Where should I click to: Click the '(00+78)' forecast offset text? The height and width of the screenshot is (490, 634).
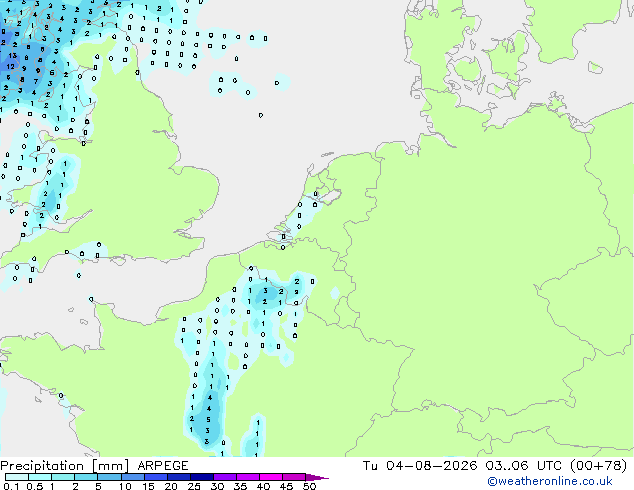pos(599,466)
